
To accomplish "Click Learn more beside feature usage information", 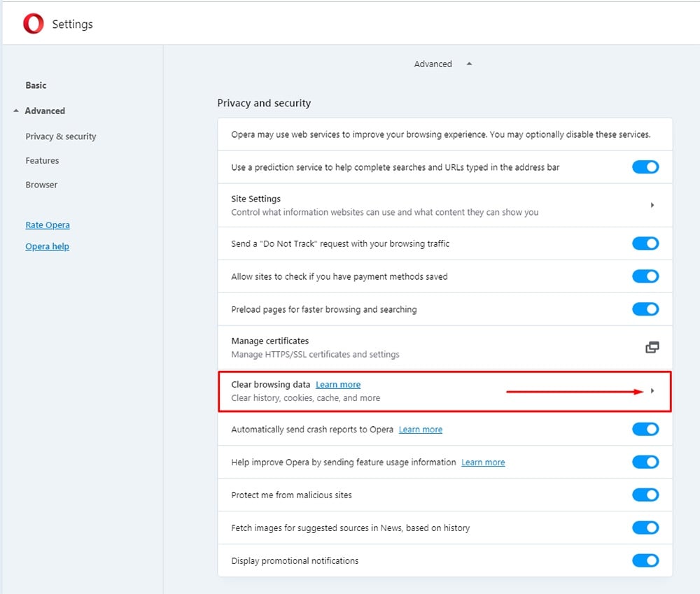I will pos(483,462).
